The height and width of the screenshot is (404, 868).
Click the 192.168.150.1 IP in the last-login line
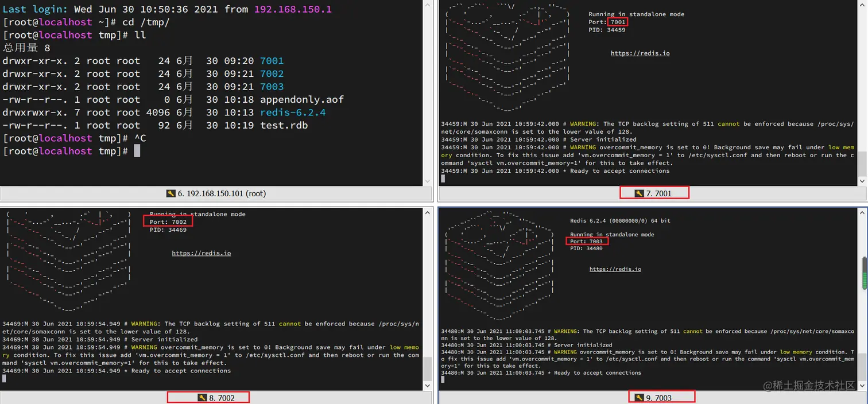point(292,9)
